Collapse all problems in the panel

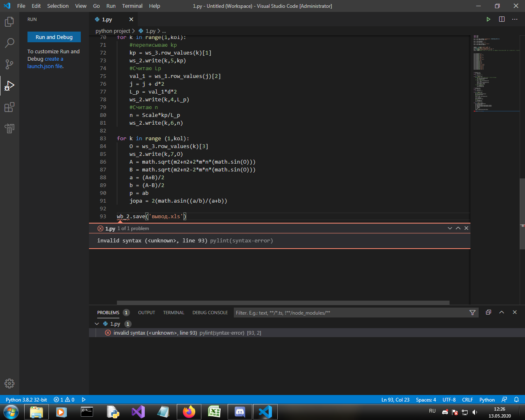click(x=488, y=312)
